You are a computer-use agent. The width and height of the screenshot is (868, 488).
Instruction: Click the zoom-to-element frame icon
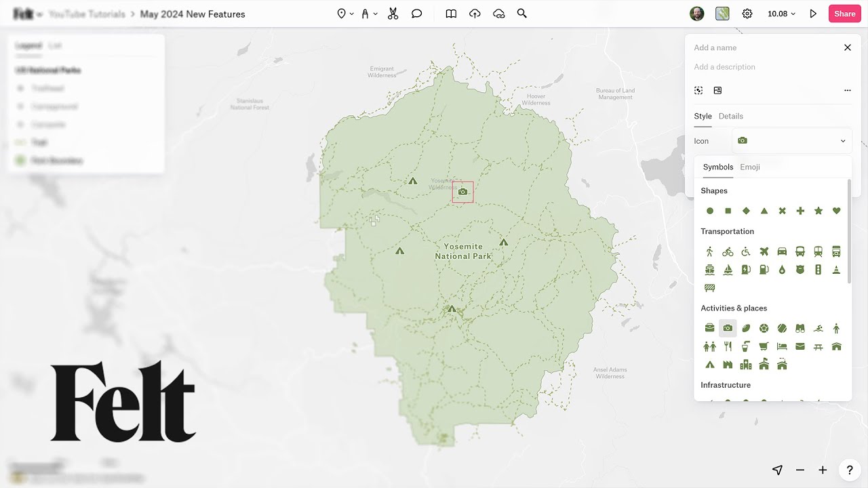point(698,90)
